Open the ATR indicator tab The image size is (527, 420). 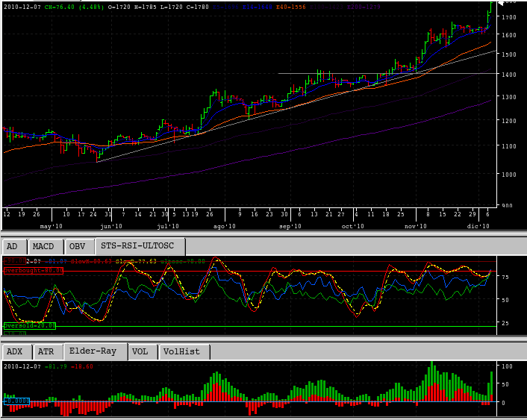click(x=46, y=351)
